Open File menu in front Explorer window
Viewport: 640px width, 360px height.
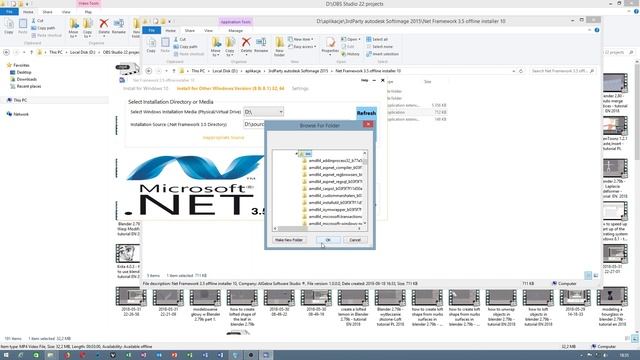click(151, 31)
